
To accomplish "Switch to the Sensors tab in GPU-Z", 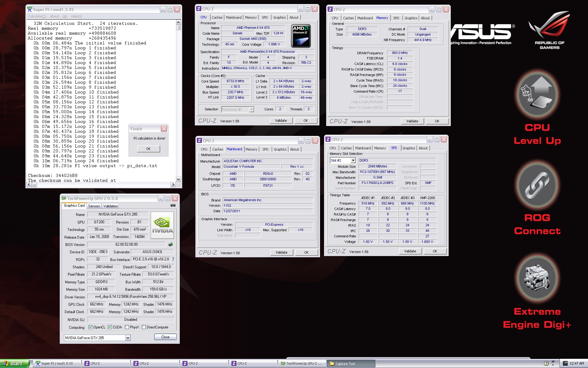I will tap(94, 206).
